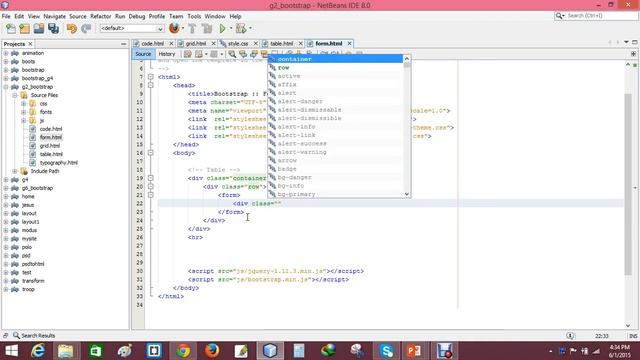Click the Debug Project icon
Image resolution: width=640 pixels, height=360 pixels.
coord(241,29)
